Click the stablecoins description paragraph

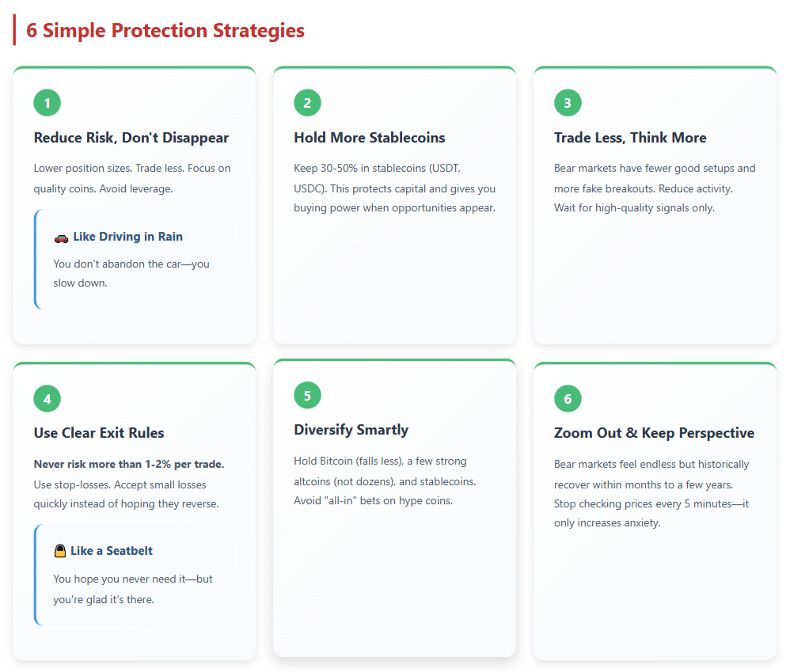pyautogui.click(x=394, y=188)
